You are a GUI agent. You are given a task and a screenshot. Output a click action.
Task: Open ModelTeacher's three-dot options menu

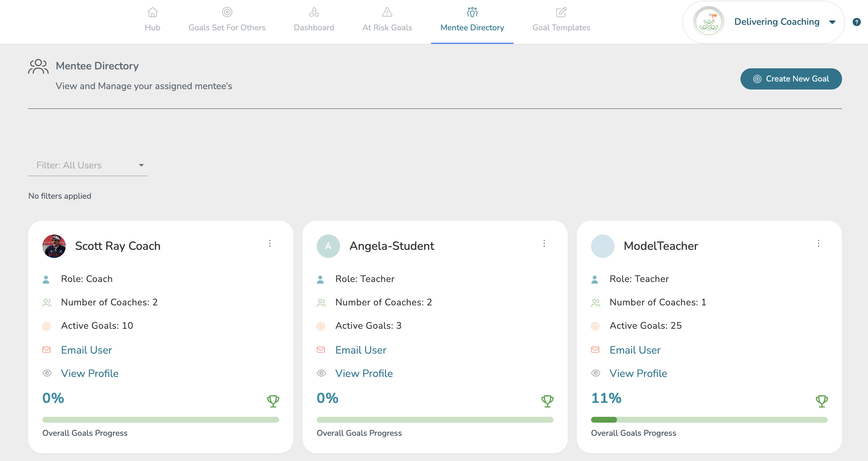click(818, 244)
